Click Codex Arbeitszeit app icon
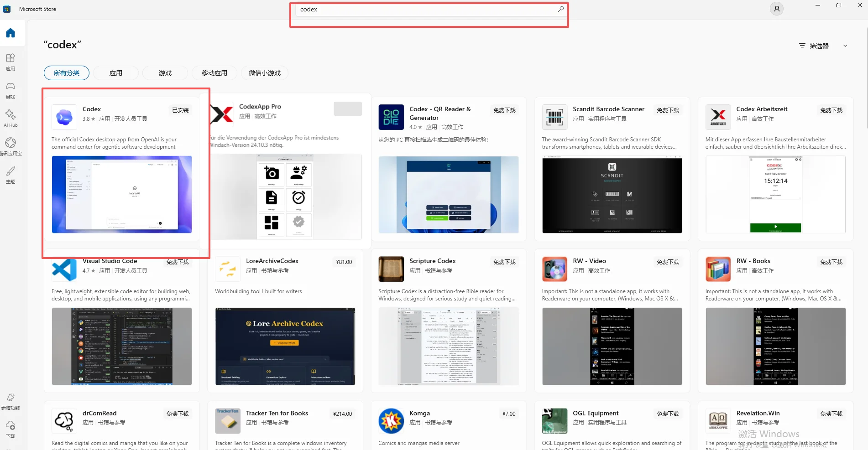868x450 pixels. (718, 117)
